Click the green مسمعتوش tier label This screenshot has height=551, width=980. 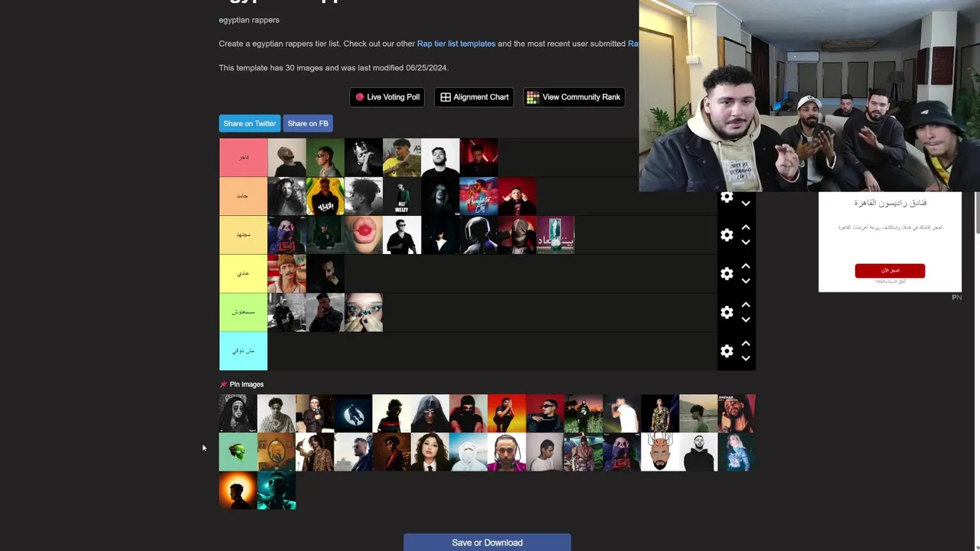click(243, 312)
